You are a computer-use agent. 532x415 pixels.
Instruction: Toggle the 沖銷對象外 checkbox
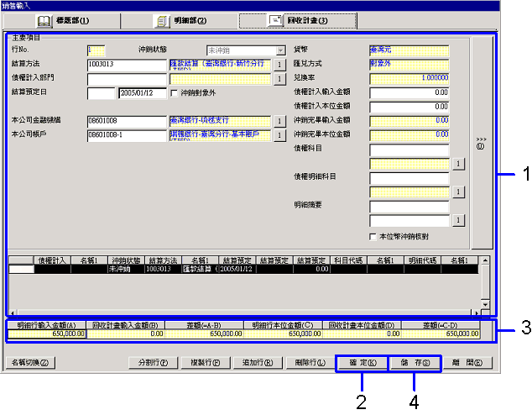pyautogui.click(x=175, y=92)
